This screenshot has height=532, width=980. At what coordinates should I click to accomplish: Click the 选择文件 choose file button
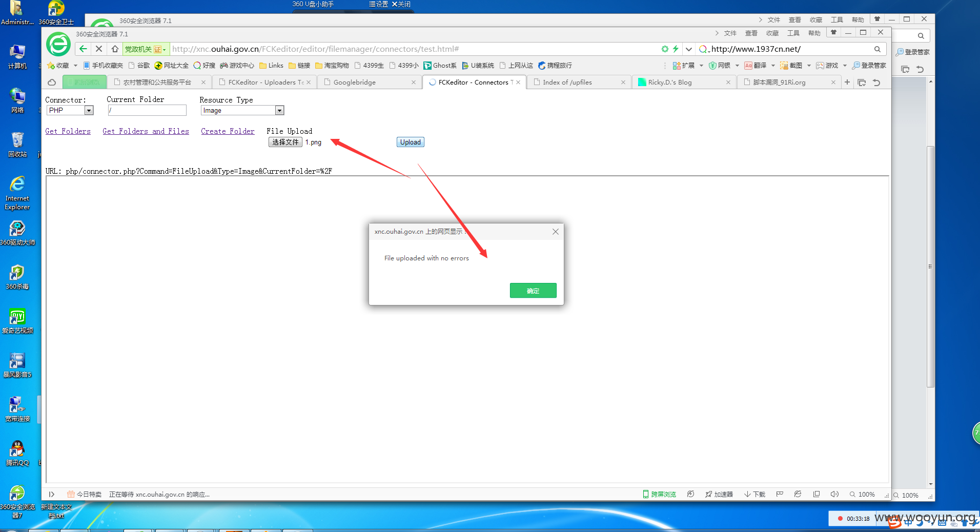pos(285,142)
